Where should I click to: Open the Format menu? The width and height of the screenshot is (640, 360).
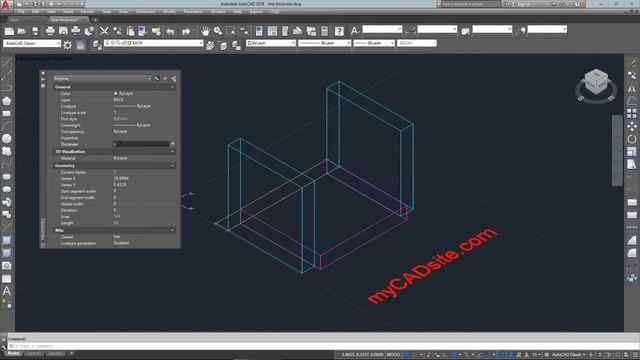point(87,12)
